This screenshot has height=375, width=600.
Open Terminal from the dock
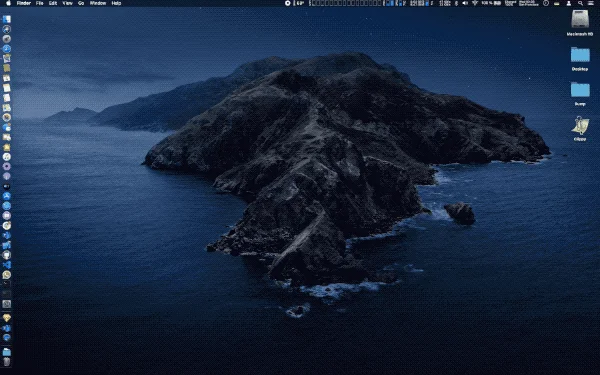tap(7, 284)
